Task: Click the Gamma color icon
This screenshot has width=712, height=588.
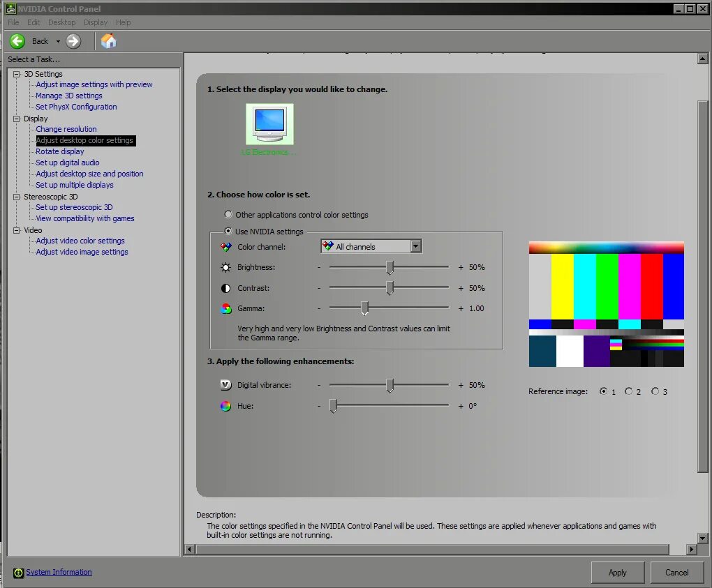Action: tap(225, 308)
